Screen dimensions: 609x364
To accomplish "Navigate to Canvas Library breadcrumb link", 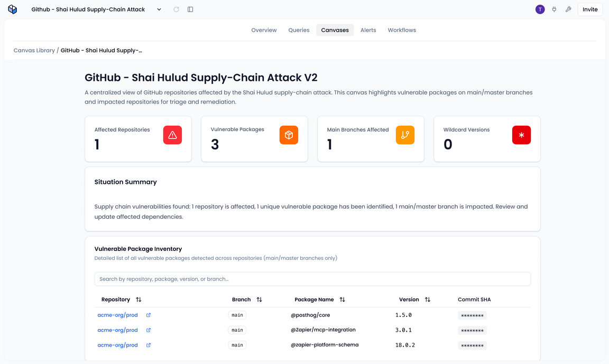I will (34, 50).
